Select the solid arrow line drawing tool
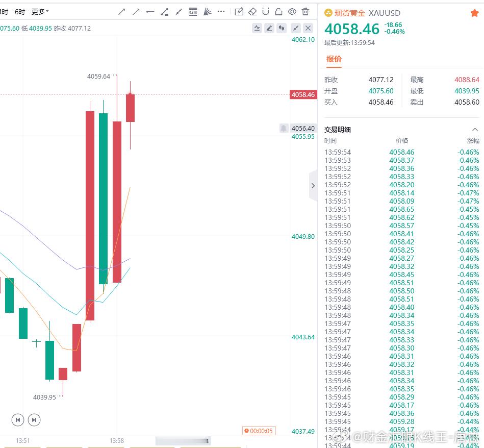 121,12
